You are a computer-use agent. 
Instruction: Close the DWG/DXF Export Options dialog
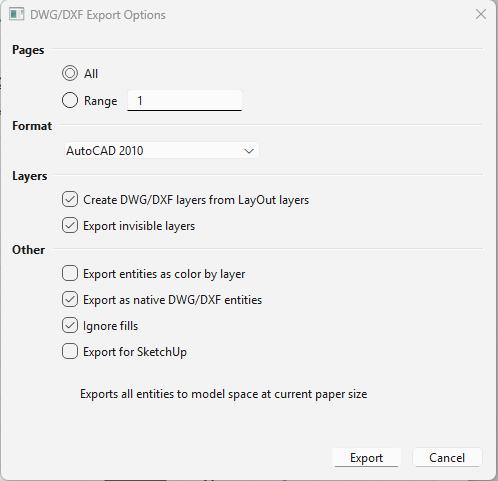481,14
